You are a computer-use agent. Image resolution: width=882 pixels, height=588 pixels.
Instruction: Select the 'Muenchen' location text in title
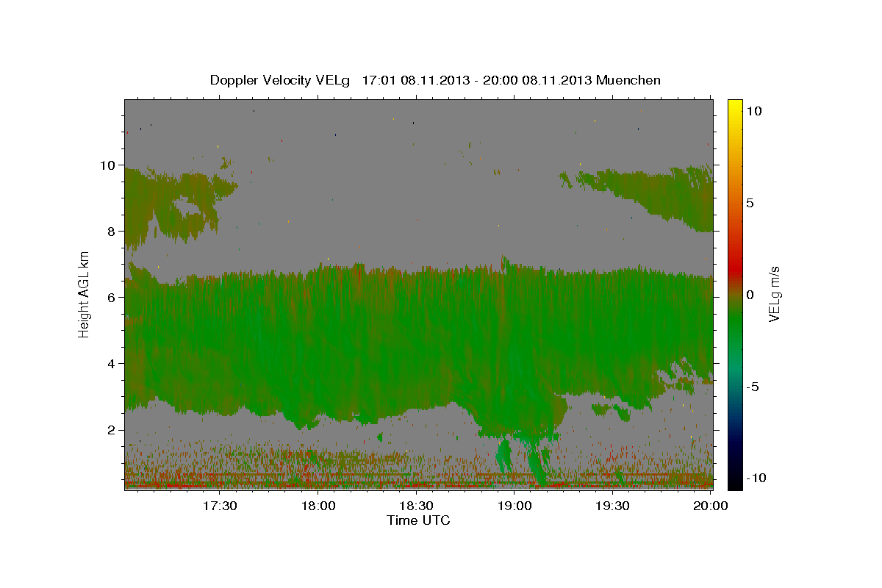click(628, 80)
